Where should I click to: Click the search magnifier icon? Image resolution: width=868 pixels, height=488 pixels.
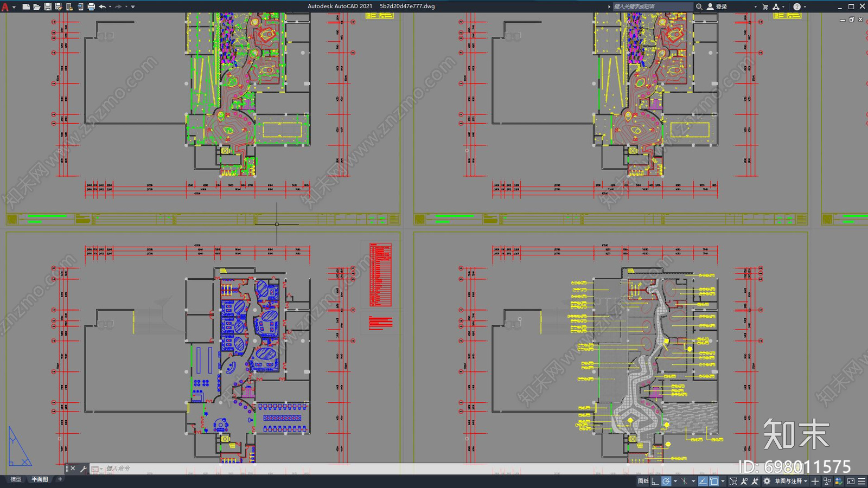pos(699,7)
